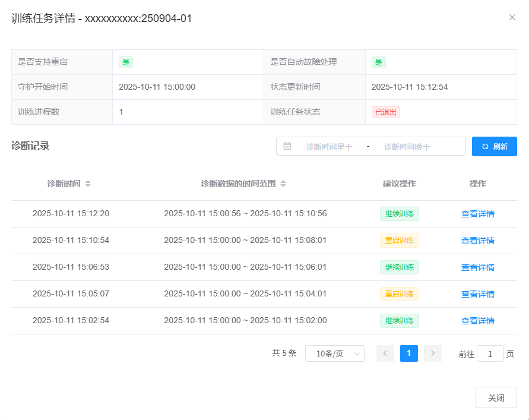Open 查看详情 for the 15:05:07 record
The image size is (529, 420).
click(477, 294)
